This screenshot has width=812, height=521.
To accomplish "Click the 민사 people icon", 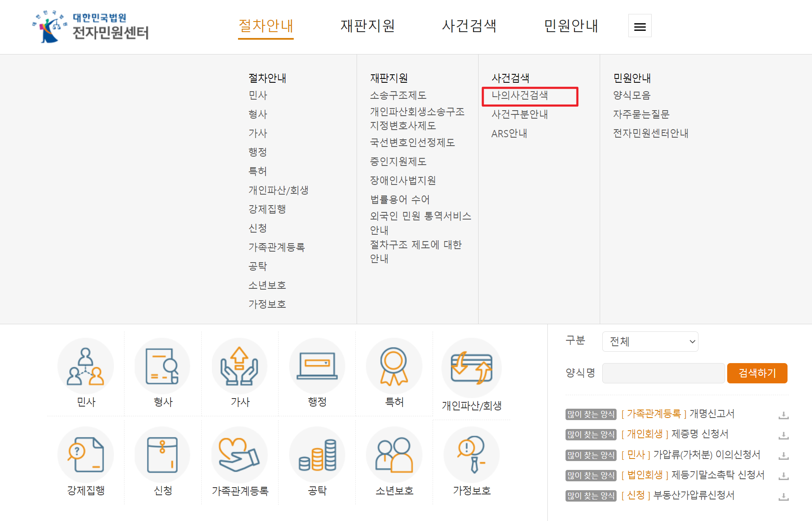I will [86, 366].
